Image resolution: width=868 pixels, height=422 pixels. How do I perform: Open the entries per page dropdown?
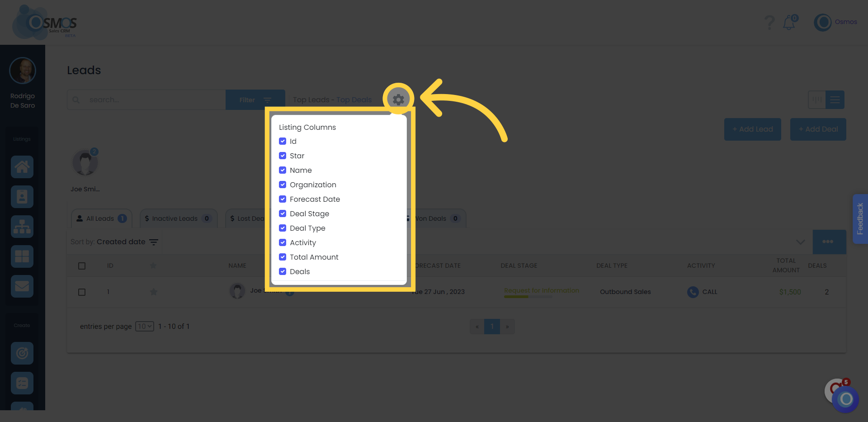tap(145, 326)
